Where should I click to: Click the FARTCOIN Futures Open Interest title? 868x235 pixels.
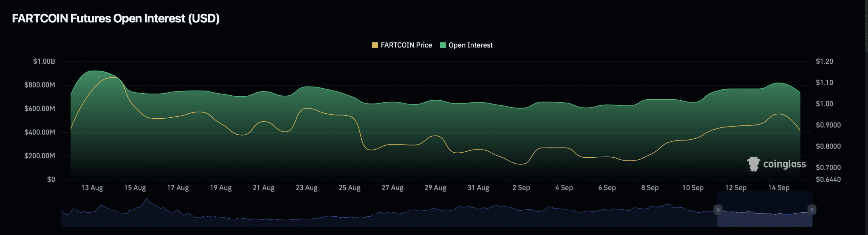click(116, 18)
